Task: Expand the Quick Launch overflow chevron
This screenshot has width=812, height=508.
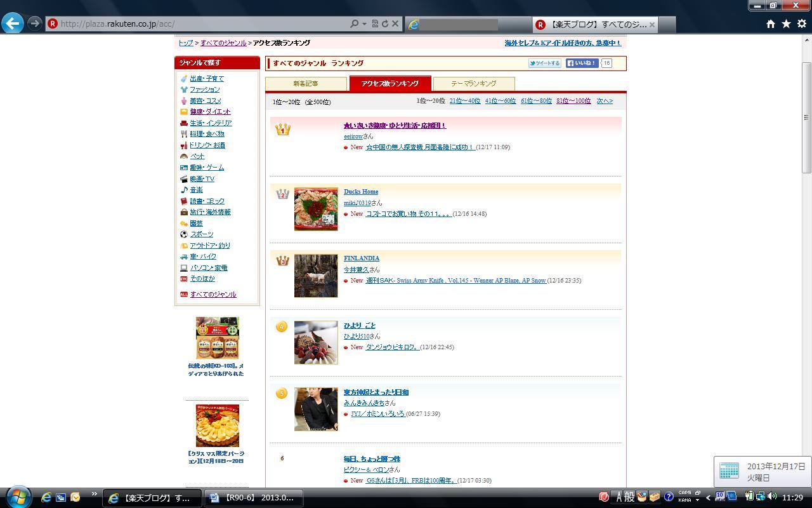Action: coord(94,494)
